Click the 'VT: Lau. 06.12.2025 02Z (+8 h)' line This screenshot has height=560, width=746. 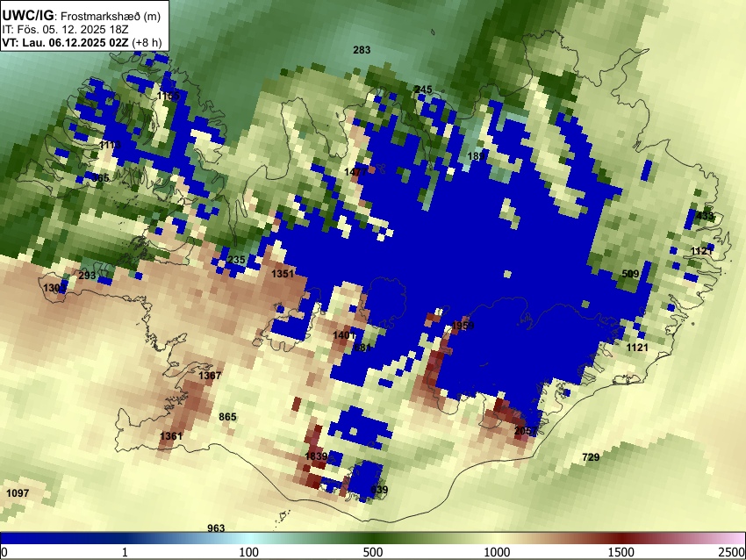pyautogui.click(x=82, y=42)
